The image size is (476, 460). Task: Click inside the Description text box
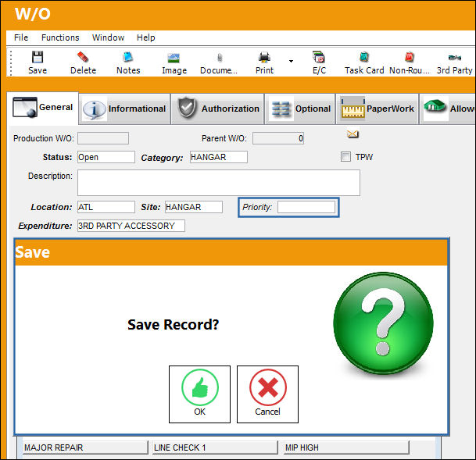pyautogui.click(x=219, y=183)
